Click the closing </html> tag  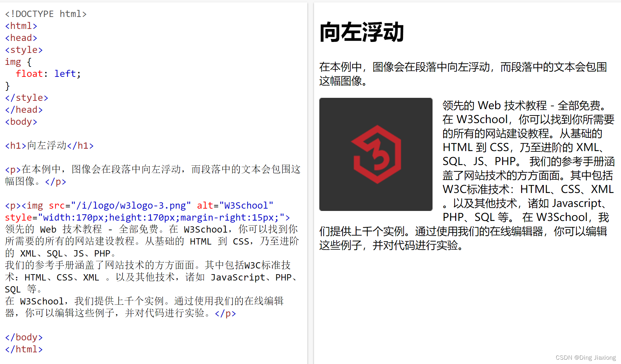click(x=24, y=349)
